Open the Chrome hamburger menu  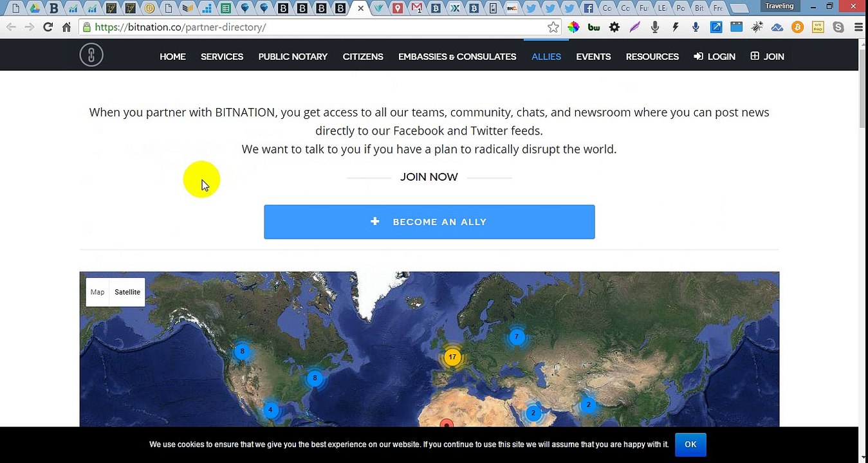[x=858, y=27]
